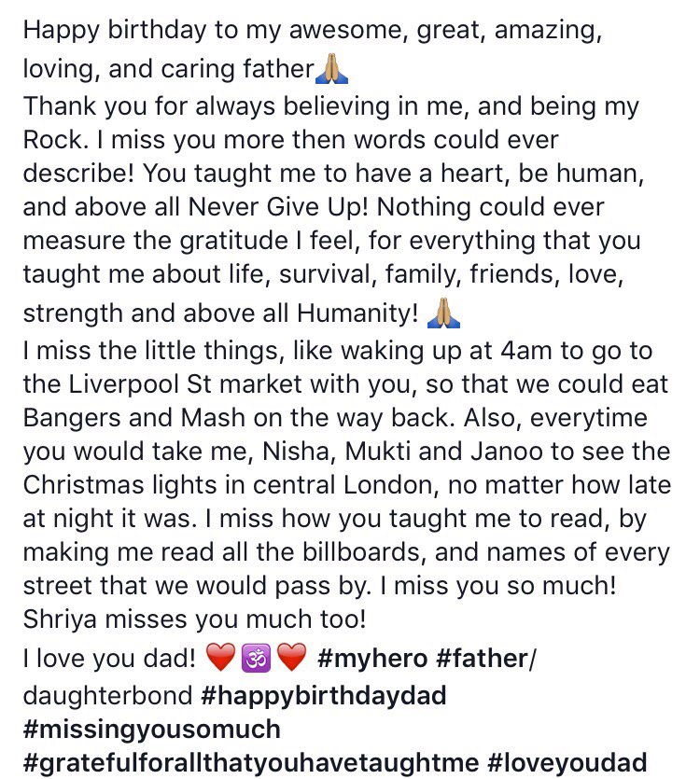This screenshot has height=779, width=700.
Task: Tap the #happybirthdaydad hashtag
Action: [324, 696]
